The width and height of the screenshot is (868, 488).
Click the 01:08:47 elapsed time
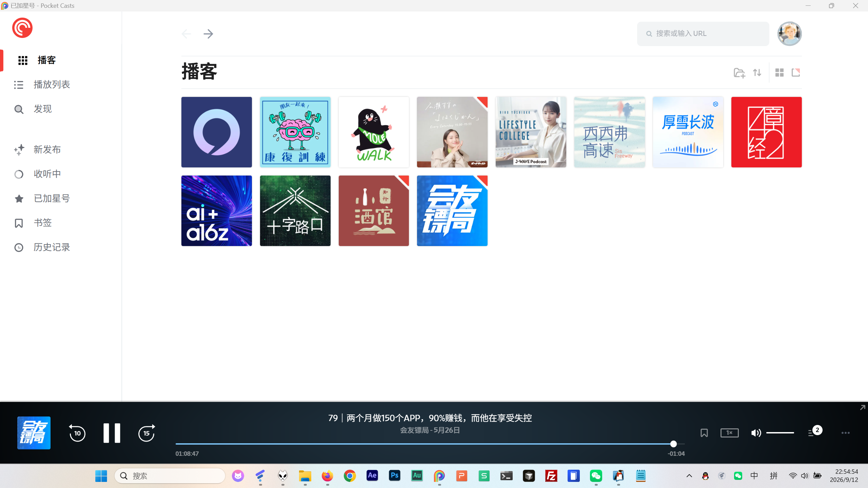187,454
